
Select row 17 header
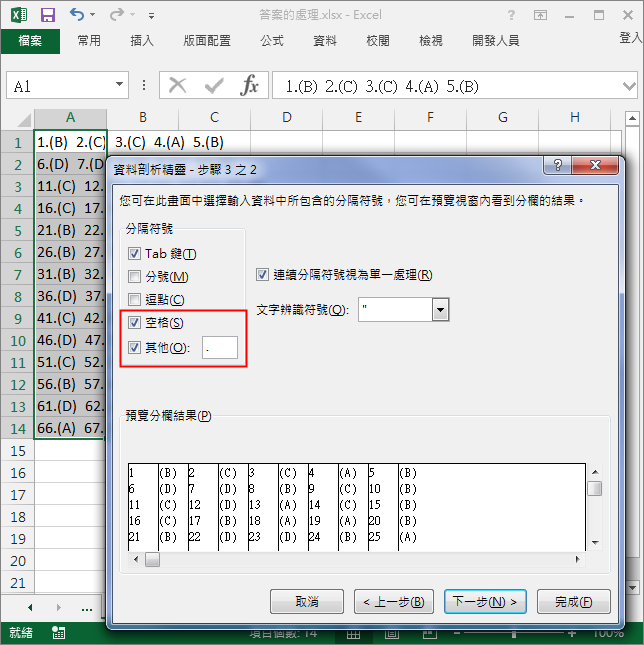click(18, 494)
